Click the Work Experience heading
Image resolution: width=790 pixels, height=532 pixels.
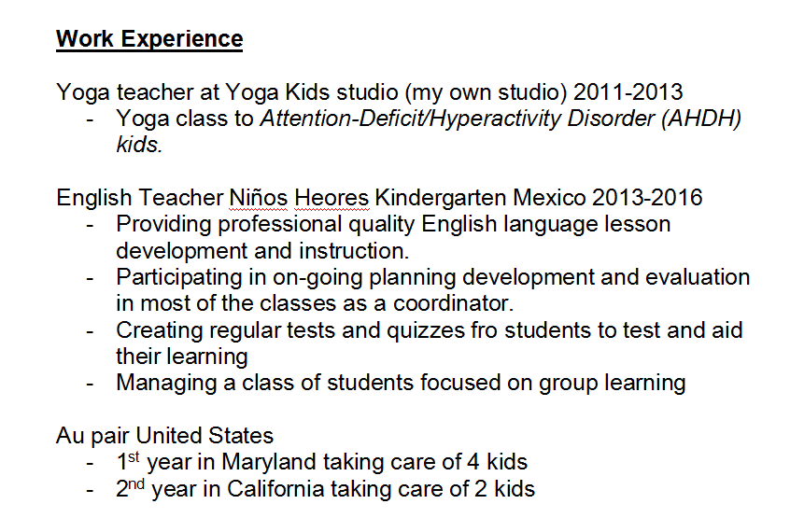coord(149,39)
